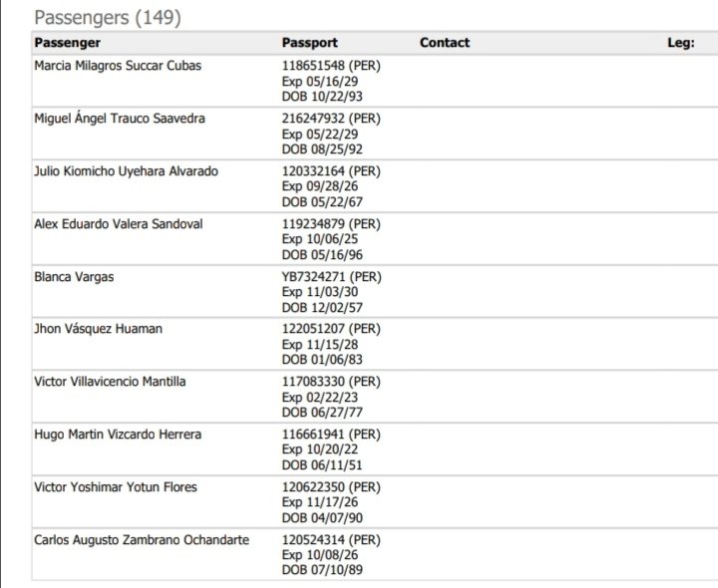This screenshot has width=718, height=588.
Task: Select the Leg column header
Action: (x=681, y=43)
